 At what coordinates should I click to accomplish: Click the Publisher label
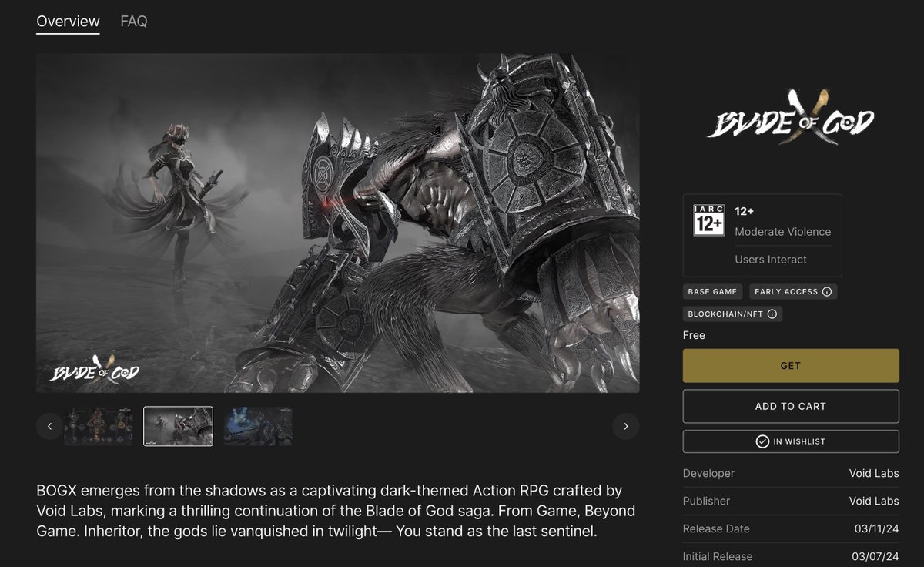(x=706, y=501)
